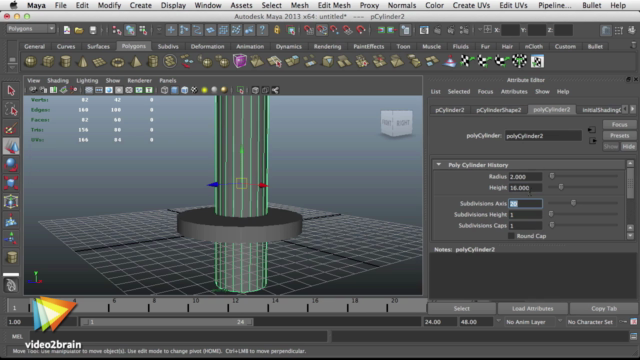Create a polygon cube from the shelf
The width and height of the screenshot is (640, 360).
click(48, 62)
